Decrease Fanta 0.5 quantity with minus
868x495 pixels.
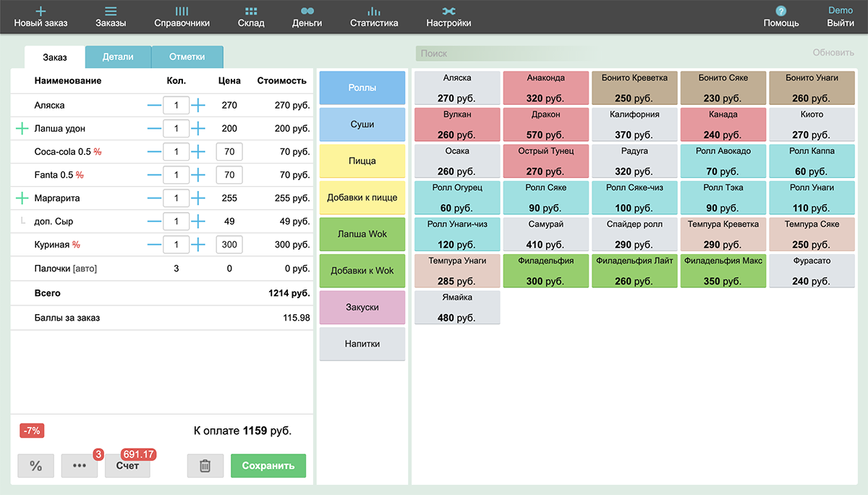tap(154, 175)
